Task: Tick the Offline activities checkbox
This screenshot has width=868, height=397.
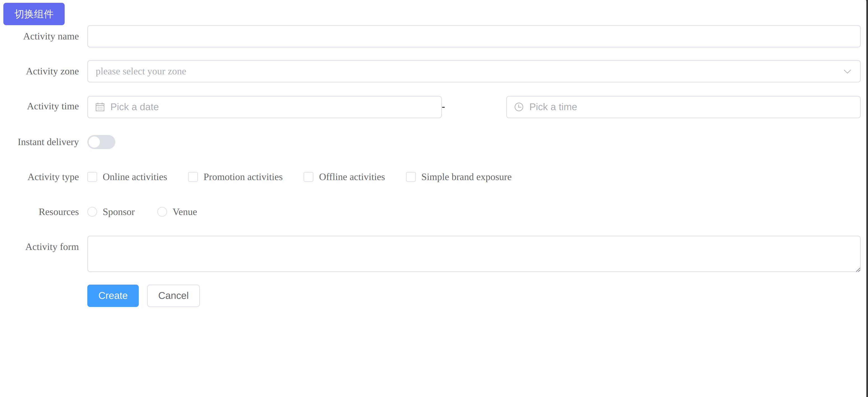Action: pos(308,177)
